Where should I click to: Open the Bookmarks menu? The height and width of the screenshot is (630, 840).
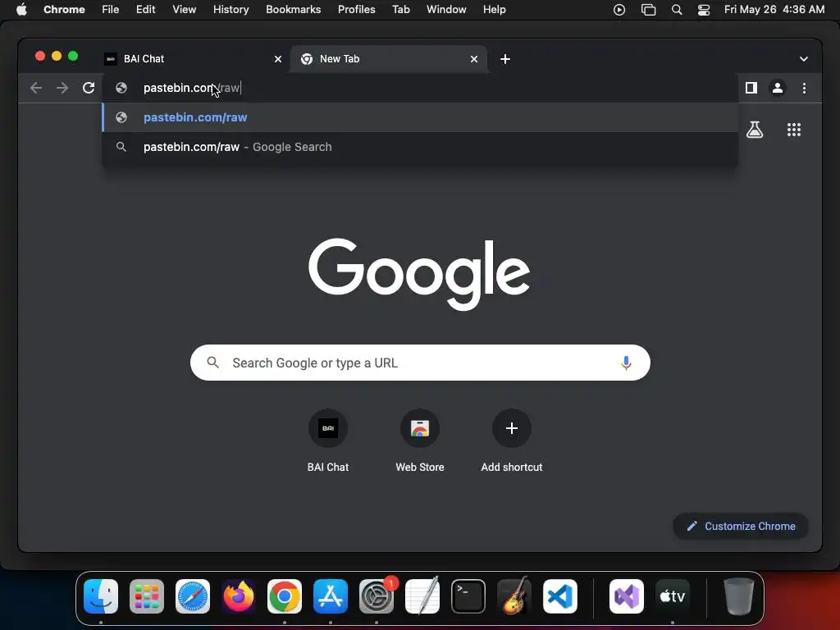coord(293,10)
